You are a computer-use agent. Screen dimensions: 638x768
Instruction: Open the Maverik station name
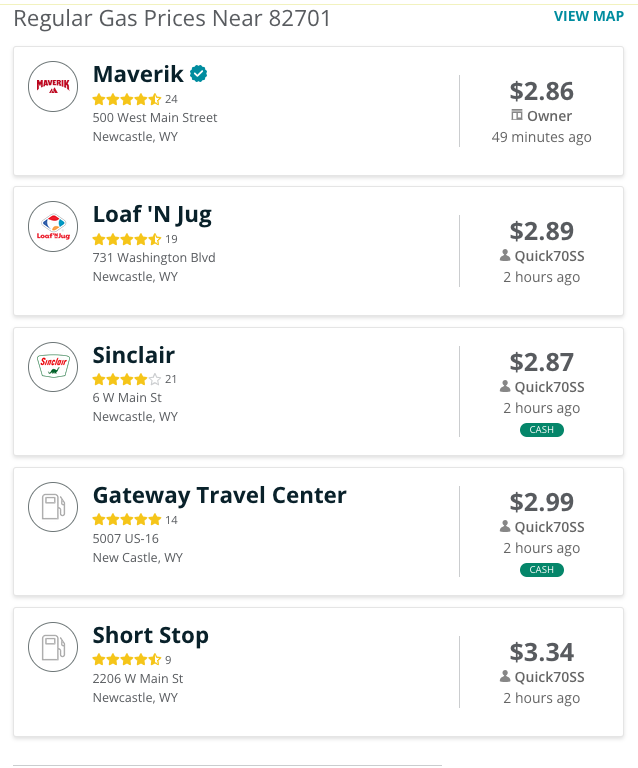click(138, 74)
